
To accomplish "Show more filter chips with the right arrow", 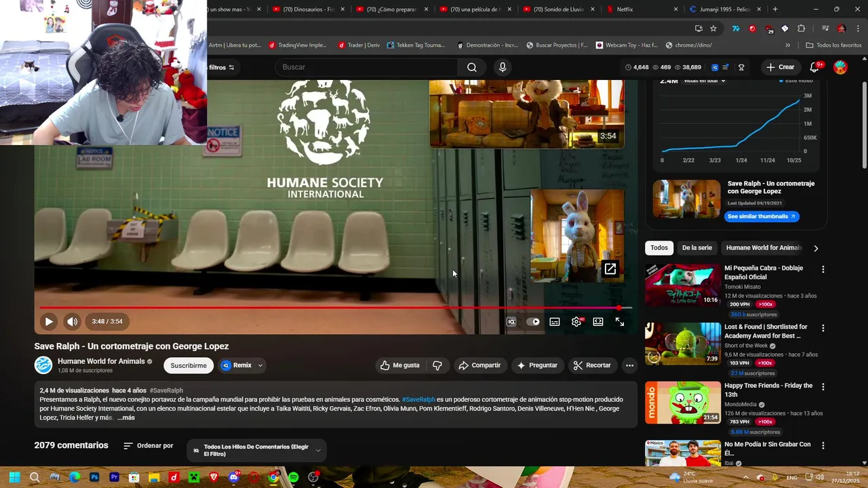I will [x=816, y=248].
